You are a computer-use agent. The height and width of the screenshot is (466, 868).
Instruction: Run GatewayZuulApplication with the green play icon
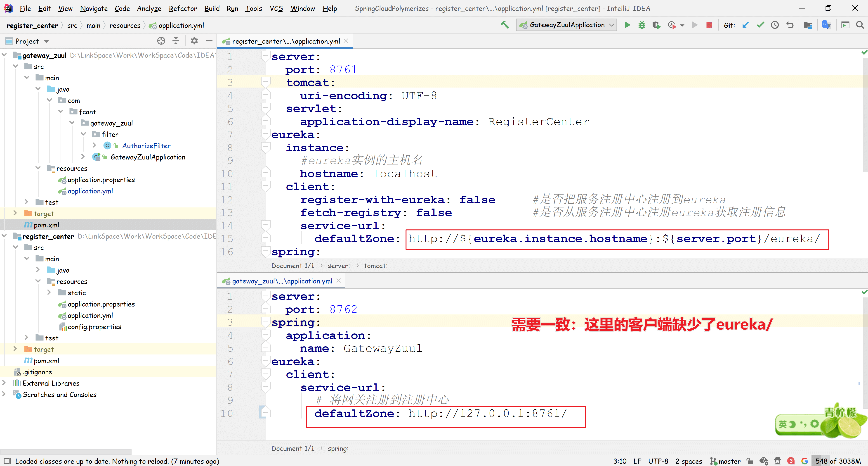pos(627,25)
